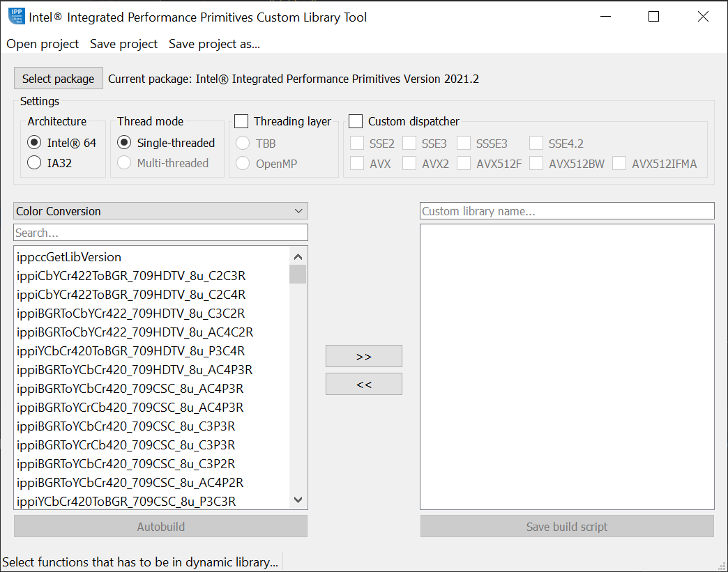Click the Select package button

[x=58, y=79]
